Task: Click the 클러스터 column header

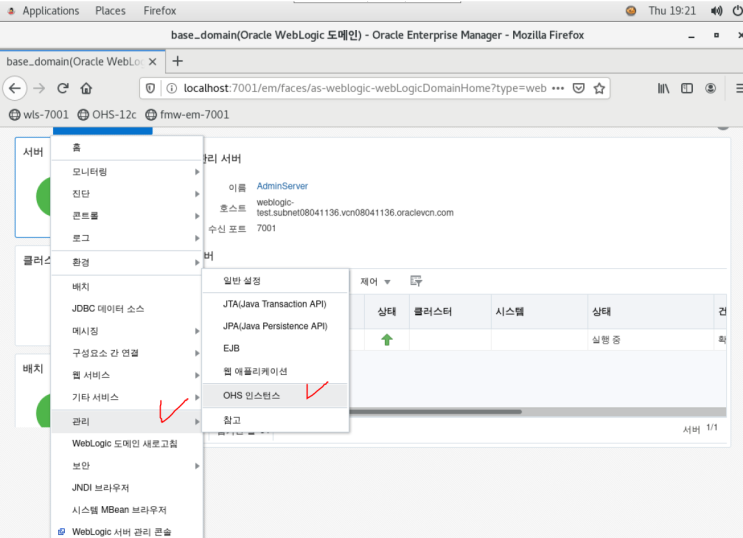Action: coord(450,311)
